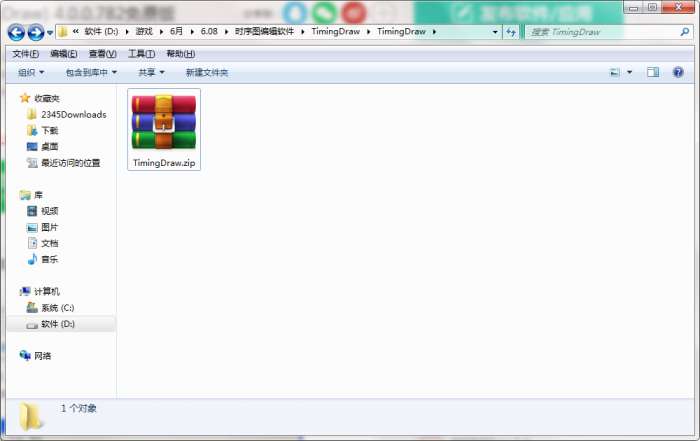The image size is (700, 441).
Task: Open recent pages dropdown beside navigation arrows
Action: tap(50, 33)
